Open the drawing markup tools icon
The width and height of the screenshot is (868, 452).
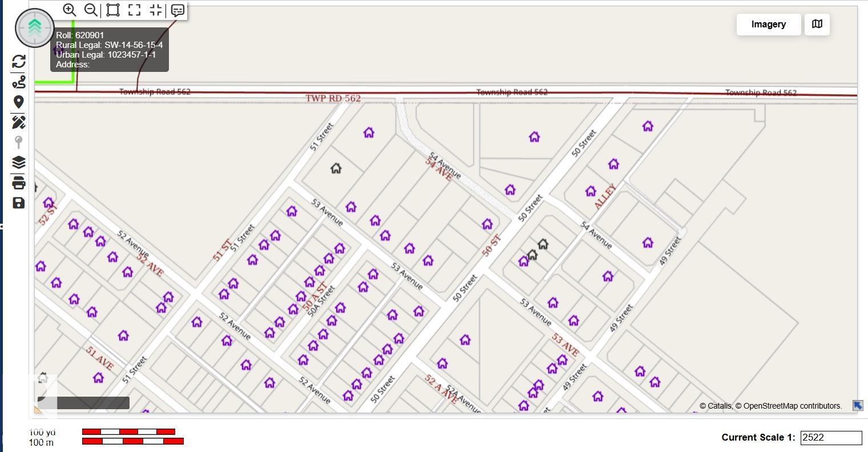(19, 122)
